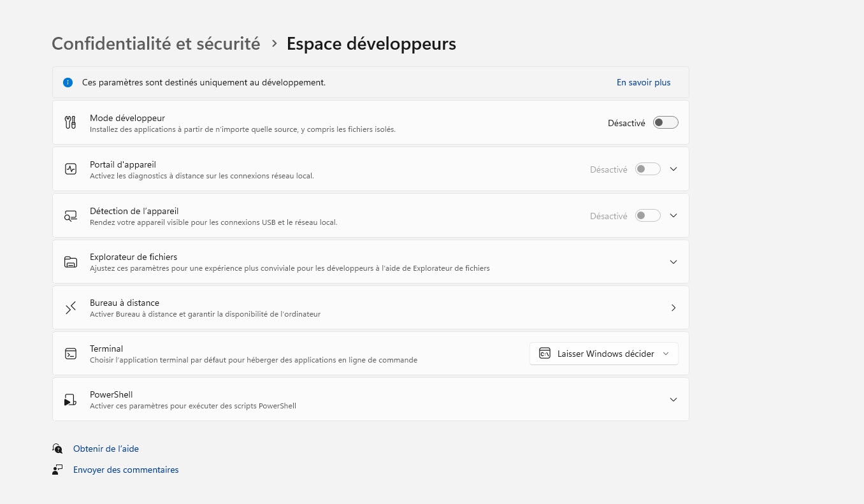The image size is (864, 504).
Task: Go back to Confidentialité et sécurité breadcrumb
Action: coord(156,44)
